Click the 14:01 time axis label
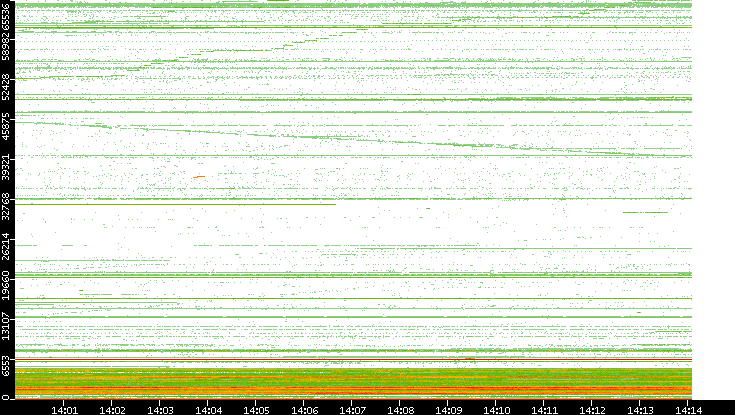 [65, 408]
